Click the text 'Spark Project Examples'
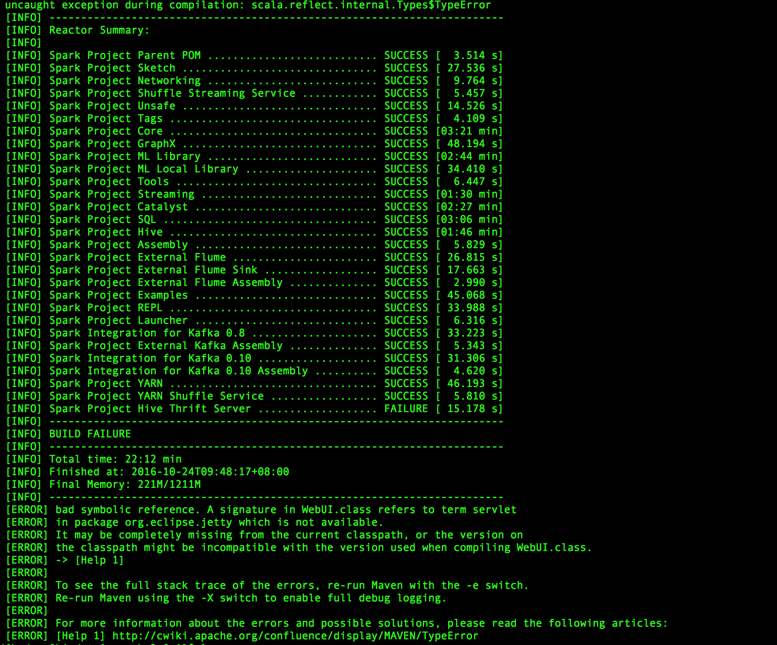The image size is (777, 645). (x=118, y=295)
